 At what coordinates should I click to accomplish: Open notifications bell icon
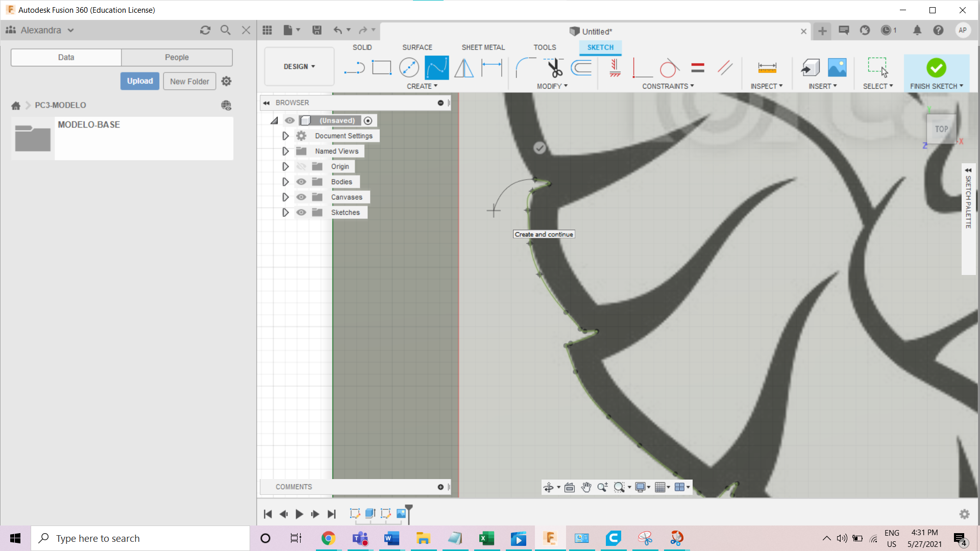[x=917, y=30]
